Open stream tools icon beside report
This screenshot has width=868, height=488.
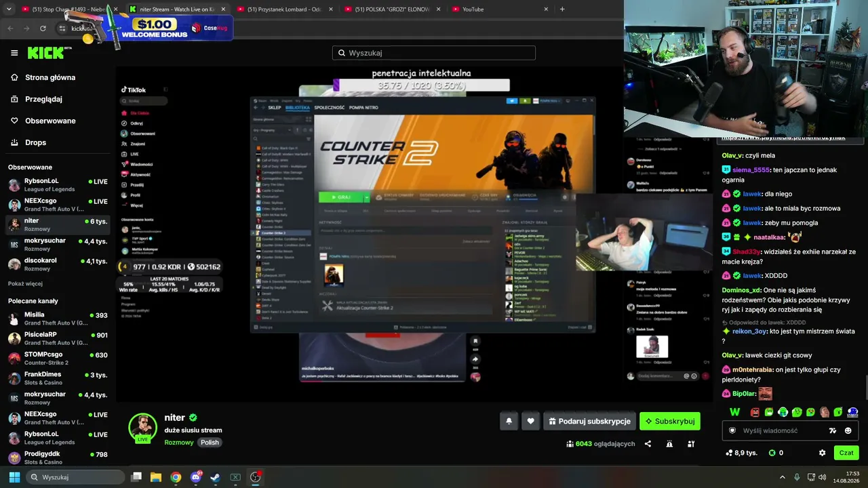pyautogui.click(x=691, y=444)
